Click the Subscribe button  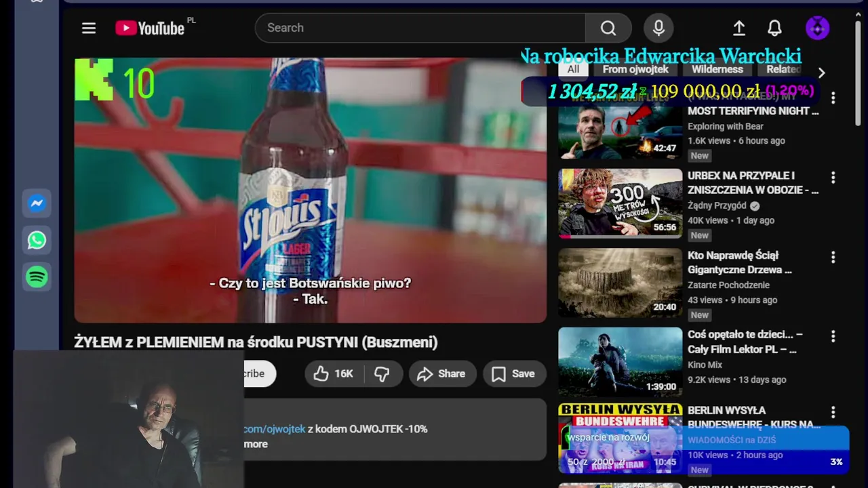[260, 373]
